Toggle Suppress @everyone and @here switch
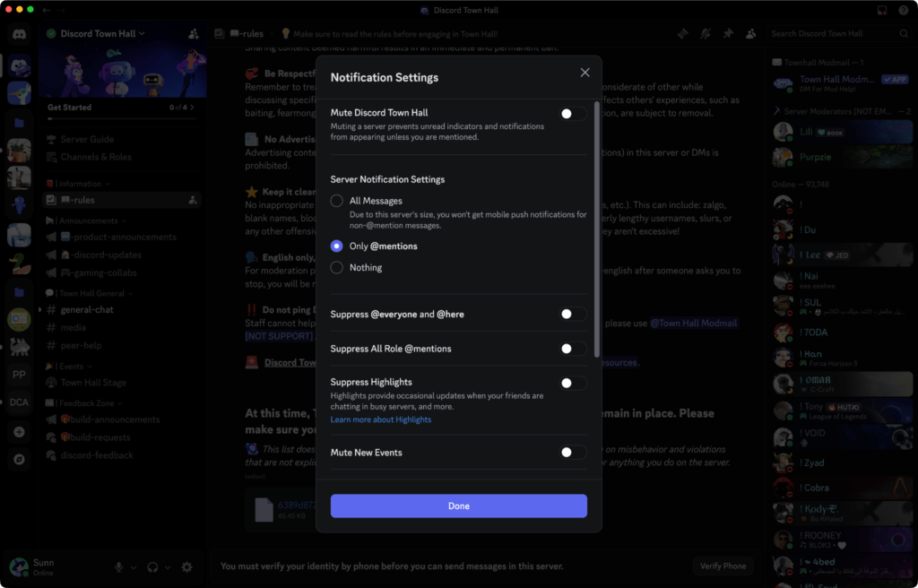The width and height of the screenshot is (918, 588). (573, 314)
